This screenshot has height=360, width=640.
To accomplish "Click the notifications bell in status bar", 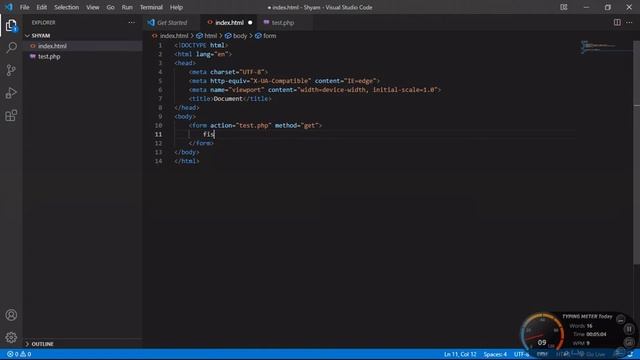I will (631, 354).
